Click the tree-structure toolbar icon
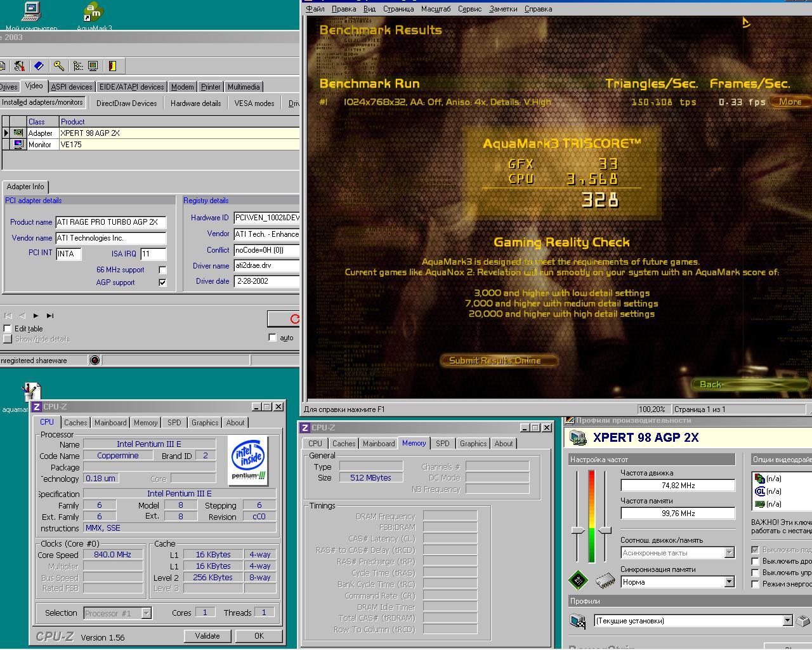 coord(78,66)
